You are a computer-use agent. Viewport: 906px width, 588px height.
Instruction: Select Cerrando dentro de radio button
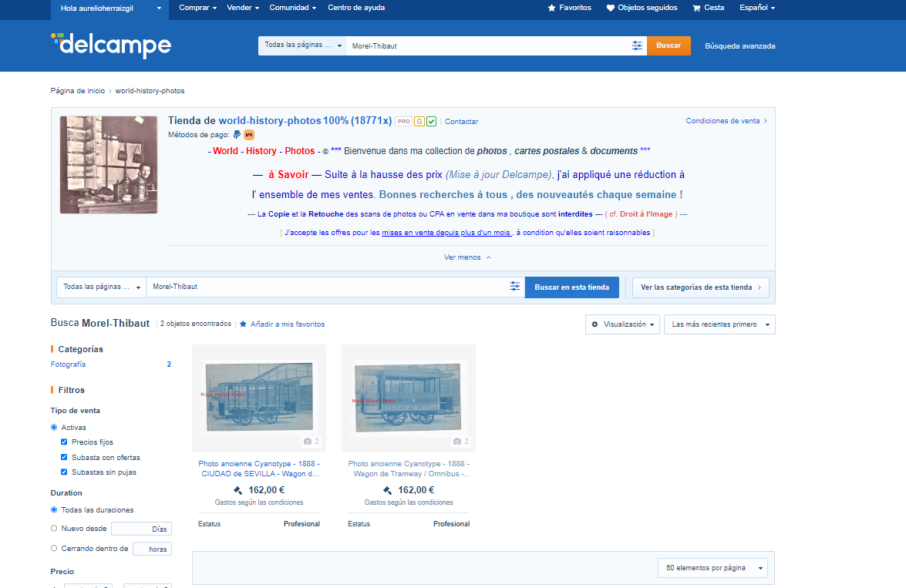(x=54, y=548)
